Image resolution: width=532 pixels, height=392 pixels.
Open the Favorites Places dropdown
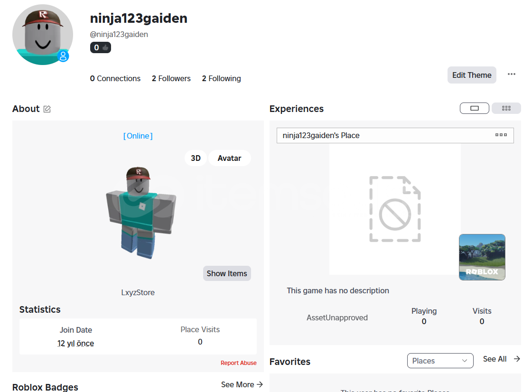coord(440,360)
